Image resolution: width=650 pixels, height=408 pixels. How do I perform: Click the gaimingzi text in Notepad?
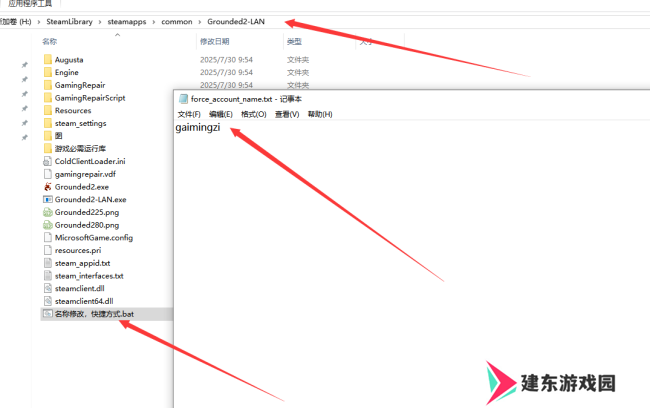pos(198,128)
